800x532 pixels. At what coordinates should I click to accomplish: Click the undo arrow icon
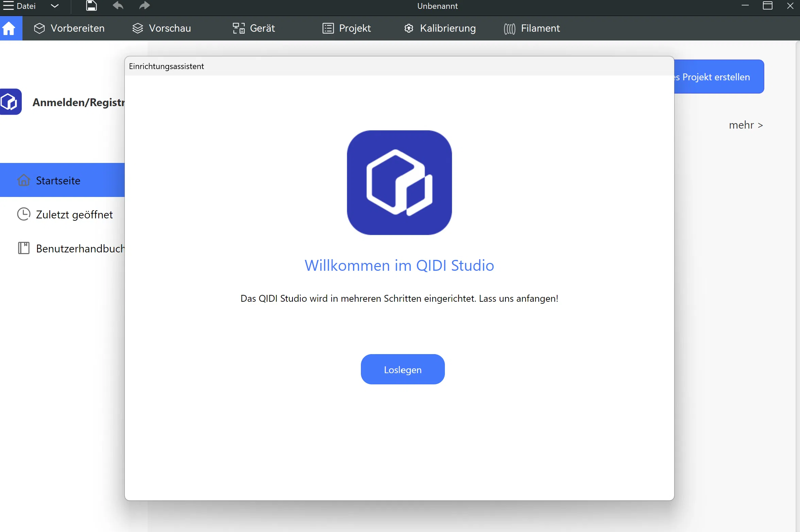118,5
